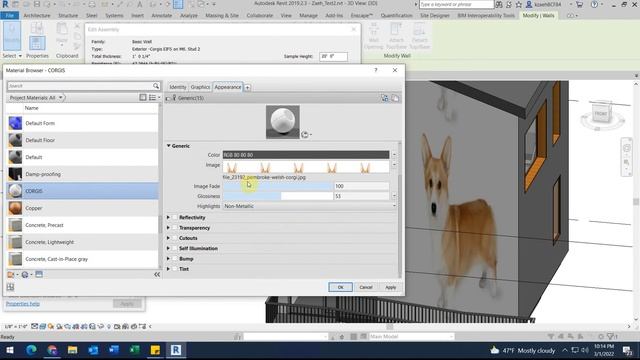Select the Damp-proofing material
This screenshot has width=640, height=360.
click(x=82, y=174)
